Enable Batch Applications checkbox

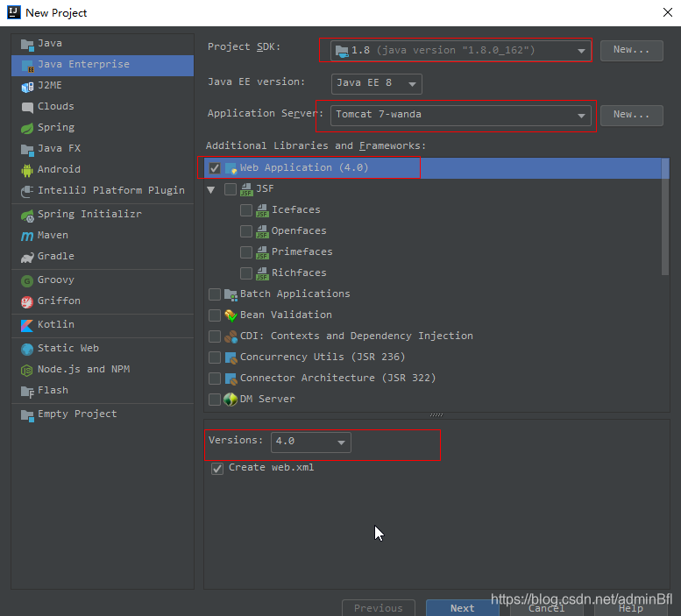pyautogui.click(x=215, y=294)
